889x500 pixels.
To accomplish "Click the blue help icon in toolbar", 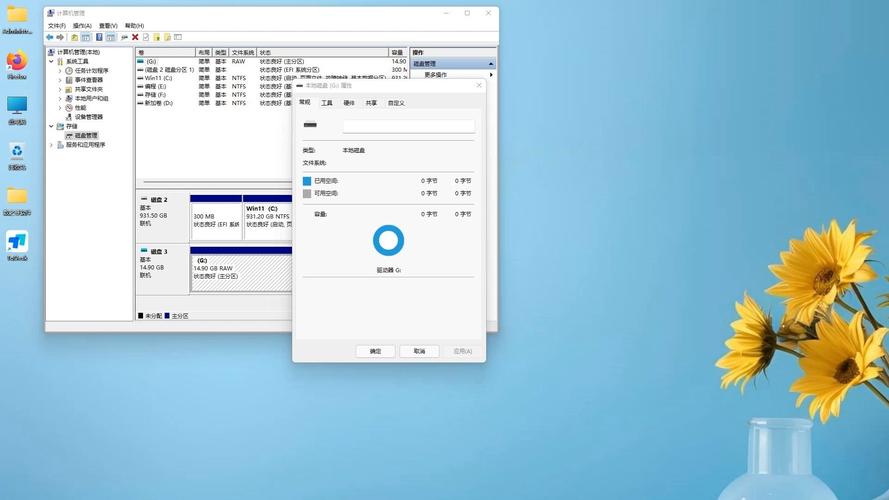I will tap(99, 37).
